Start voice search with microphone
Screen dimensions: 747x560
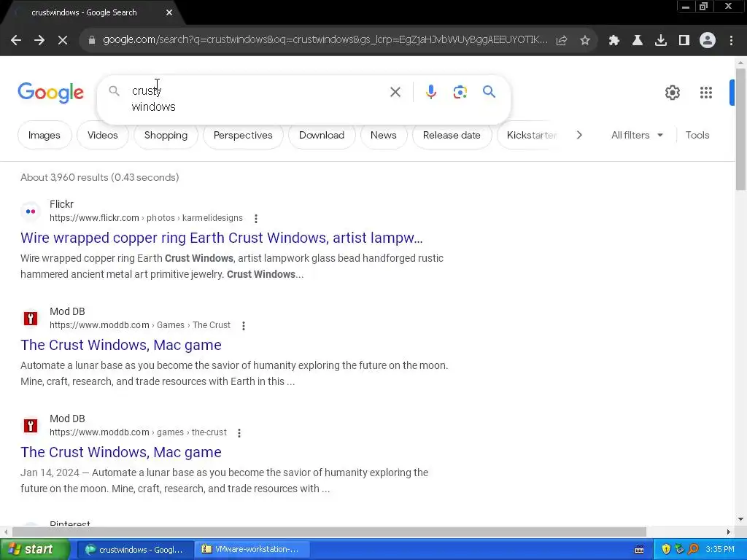coord(430,92)
